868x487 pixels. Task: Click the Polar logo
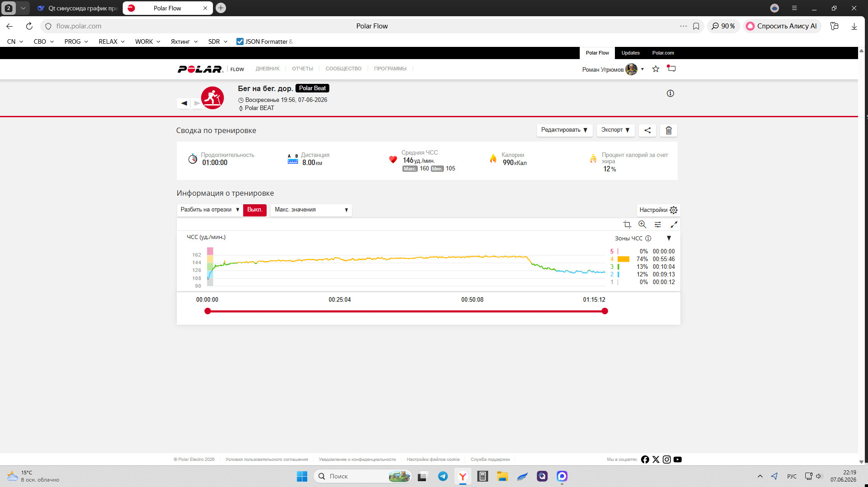[200, 69]
